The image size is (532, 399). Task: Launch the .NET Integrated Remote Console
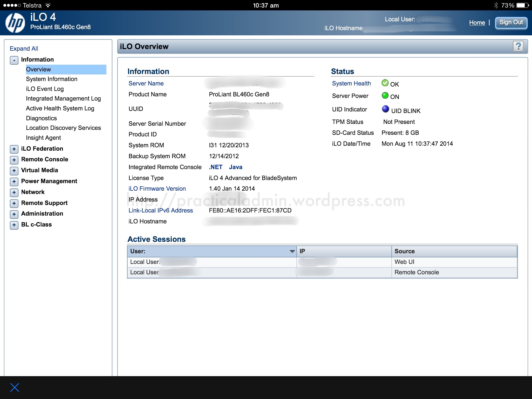point(216,167)
